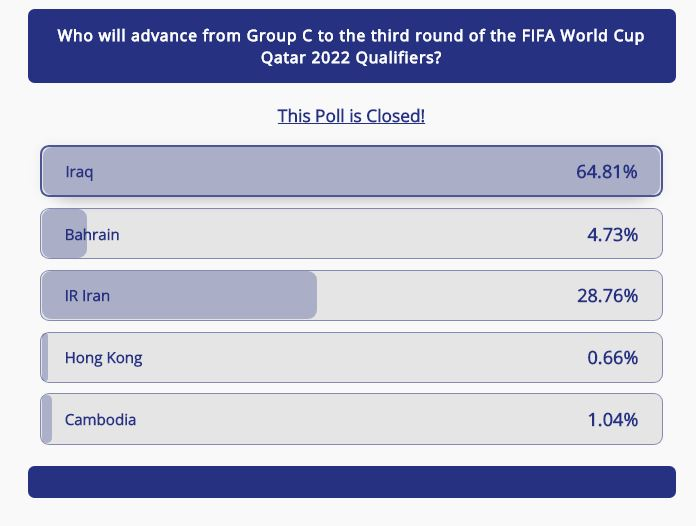Select the Bahrain poll option

[351, 233]
